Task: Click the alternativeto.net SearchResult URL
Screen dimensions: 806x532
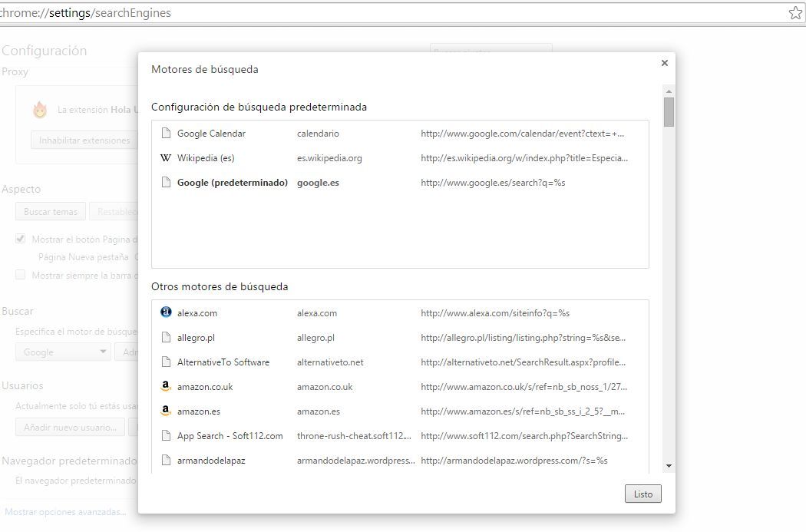Action: (524, 362)
